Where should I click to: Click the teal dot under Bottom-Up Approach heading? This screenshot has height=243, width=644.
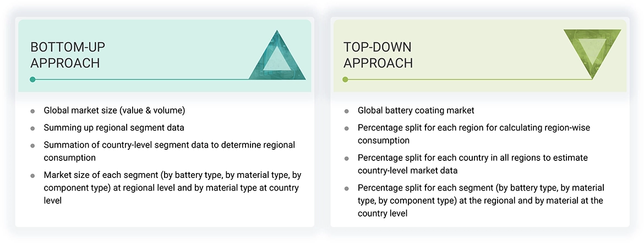click(33, 79)
